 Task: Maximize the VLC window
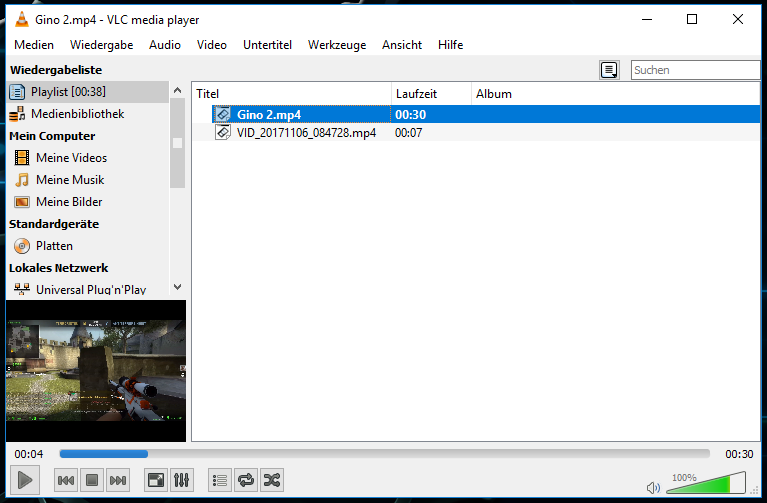pyautogui.click(x=692, y=20)
